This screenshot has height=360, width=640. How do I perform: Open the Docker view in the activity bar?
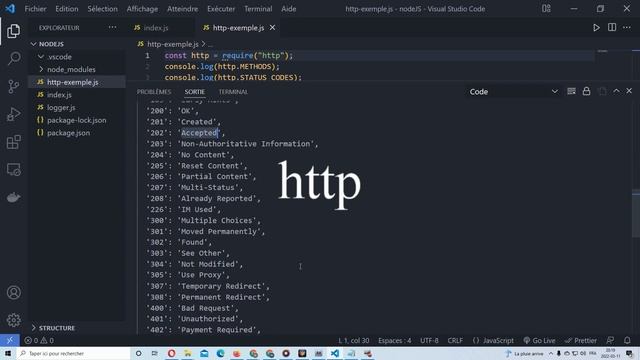[13, 197]
